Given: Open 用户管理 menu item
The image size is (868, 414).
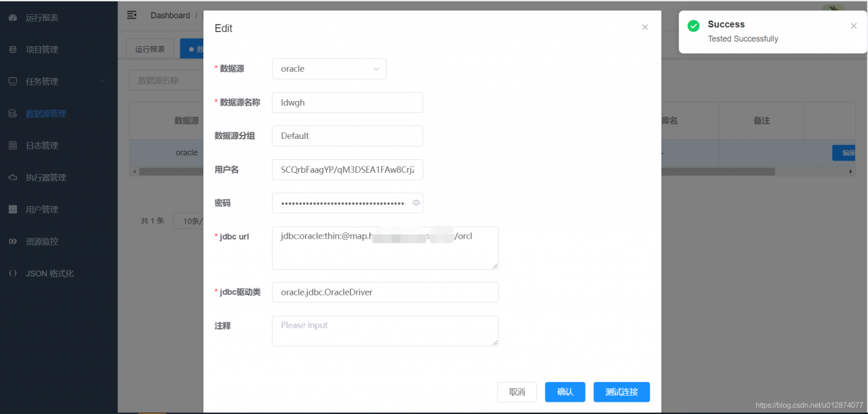Looking at the screenshot, I should tap(42, 210).
